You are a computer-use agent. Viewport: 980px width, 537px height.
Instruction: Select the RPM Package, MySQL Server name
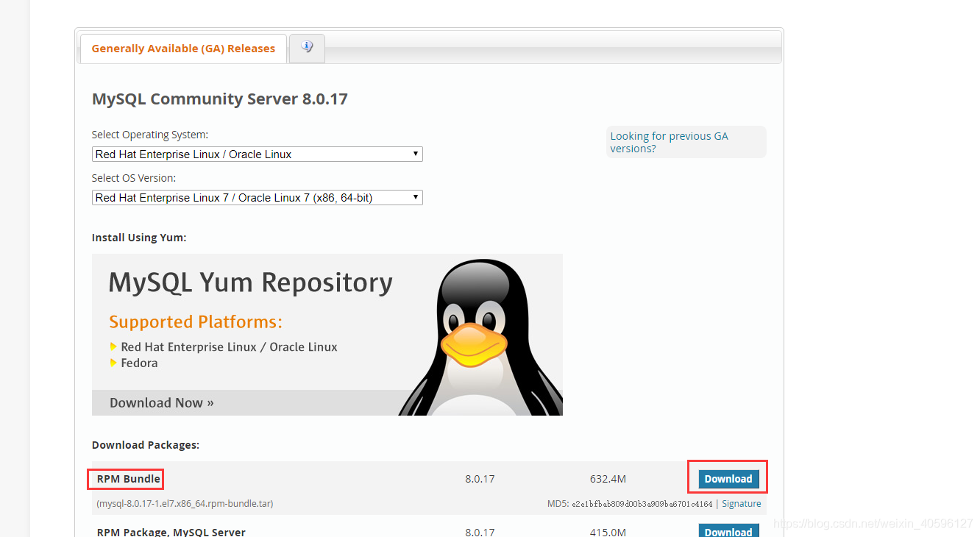[171, 532]
